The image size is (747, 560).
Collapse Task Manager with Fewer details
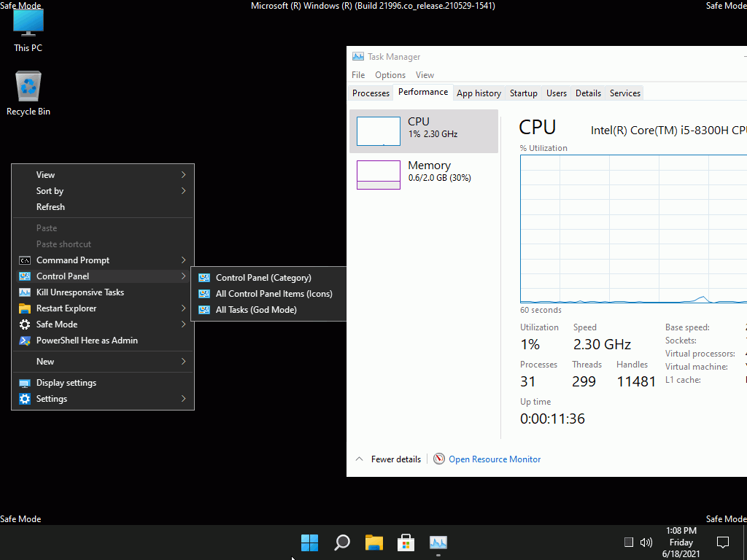tap(388, 459)
